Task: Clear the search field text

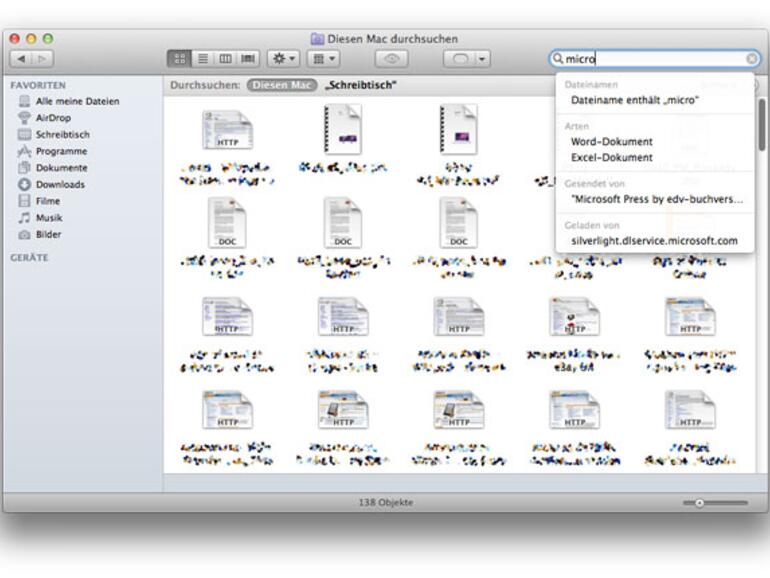Action: point(752,59)
